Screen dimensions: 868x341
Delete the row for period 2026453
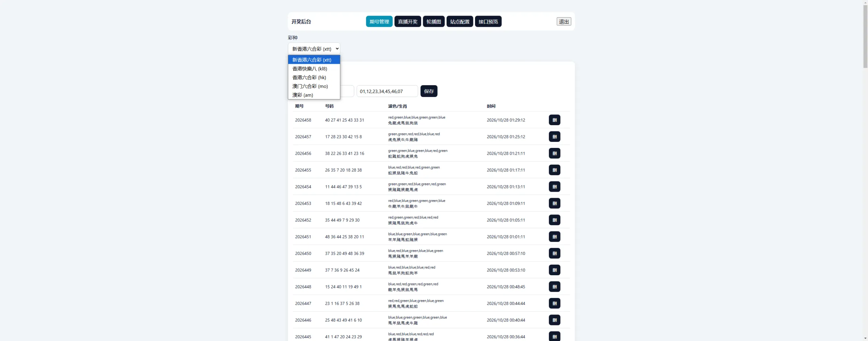(x=554, y=203)
